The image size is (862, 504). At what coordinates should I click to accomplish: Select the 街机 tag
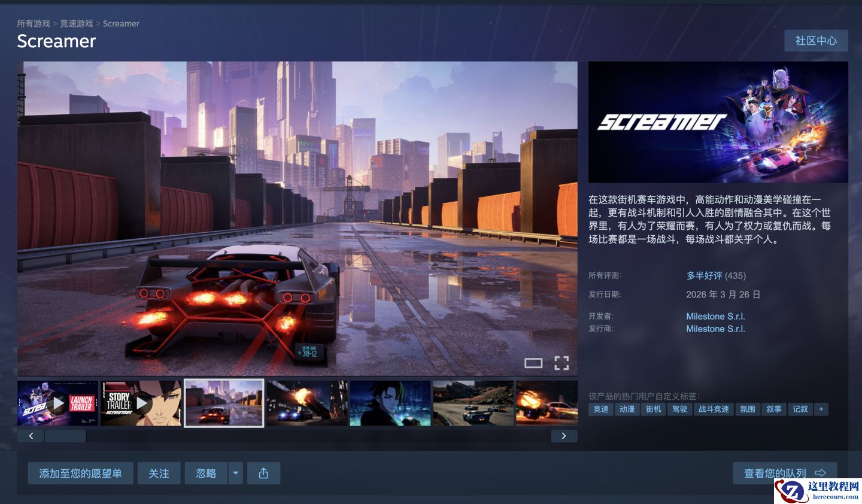click(x=654, y=409)
